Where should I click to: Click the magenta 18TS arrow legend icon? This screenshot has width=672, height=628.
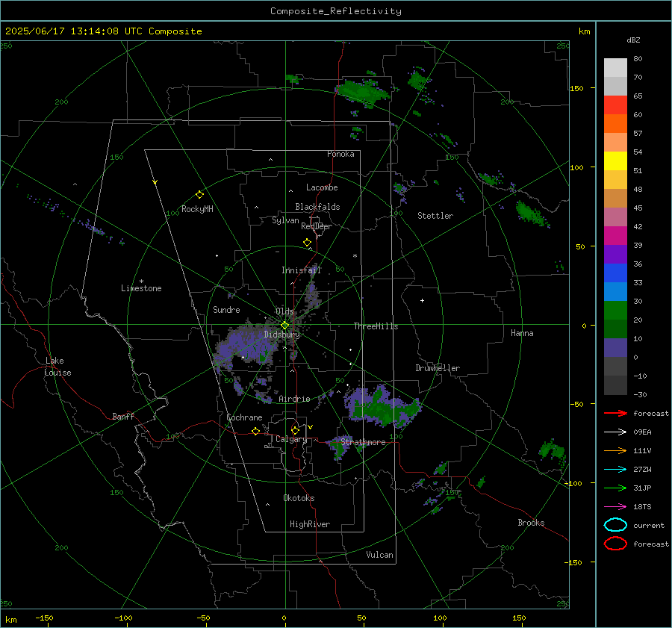tap(615, 507)
